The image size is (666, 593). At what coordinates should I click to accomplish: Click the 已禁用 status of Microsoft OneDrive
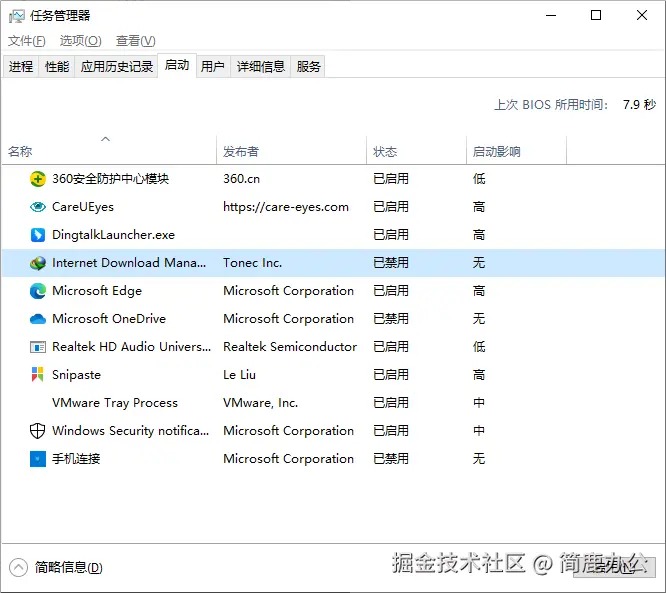pos(391,319)
